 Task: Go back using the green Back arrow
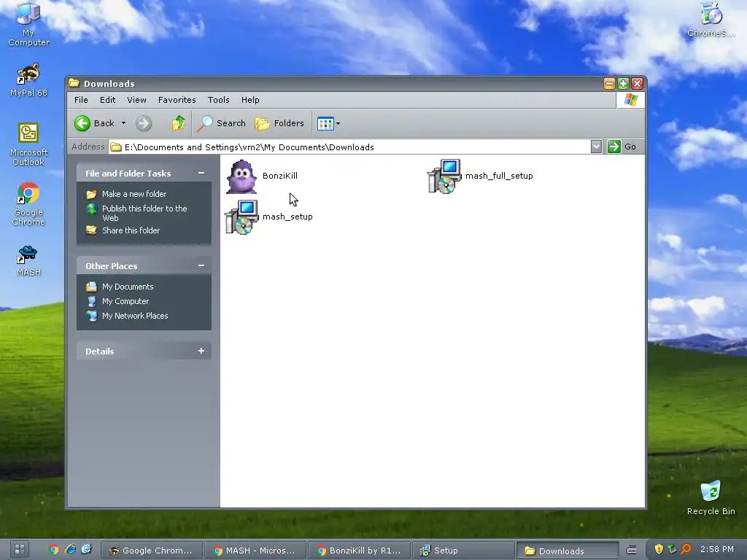(x=82, y=123)
